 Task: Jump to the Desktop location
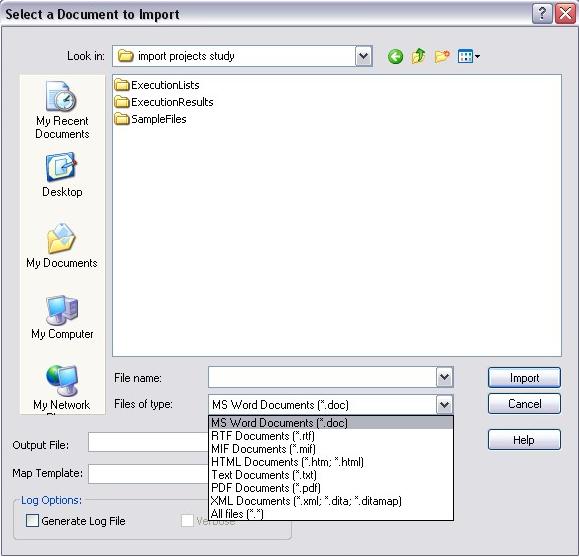(x=62, y=174)
